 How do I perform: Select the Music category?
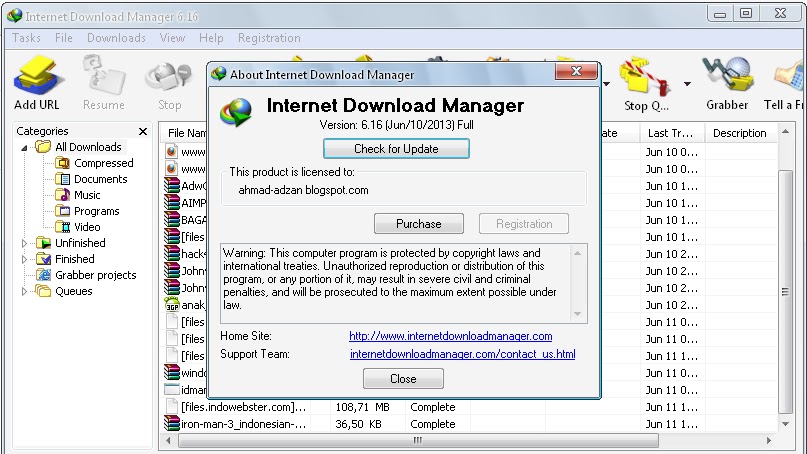tap(87, 195)
